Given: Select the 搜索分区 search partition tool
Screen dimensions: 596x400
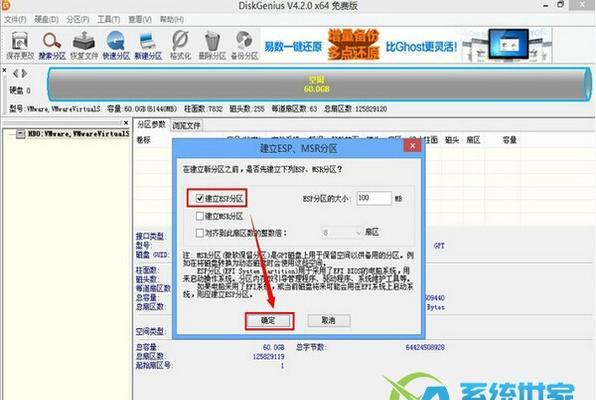Looking at the screenshot, I should (52, 45).
